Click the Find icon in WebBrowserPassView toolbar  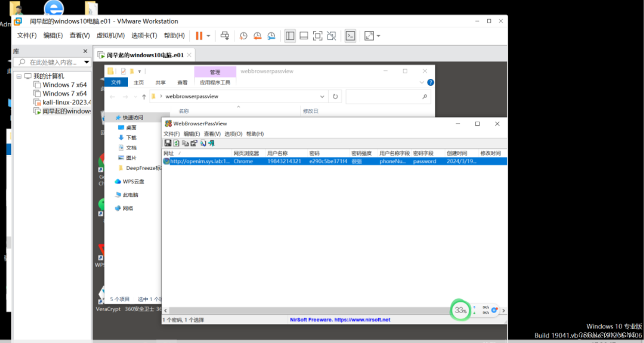(x=203, y=143)
